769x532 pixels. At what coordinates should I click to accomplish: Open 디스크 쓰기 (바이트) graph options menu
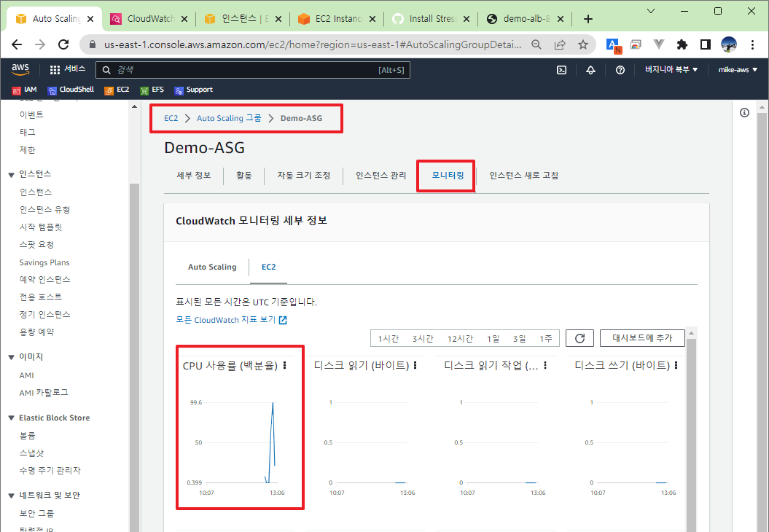coord(676,365)
